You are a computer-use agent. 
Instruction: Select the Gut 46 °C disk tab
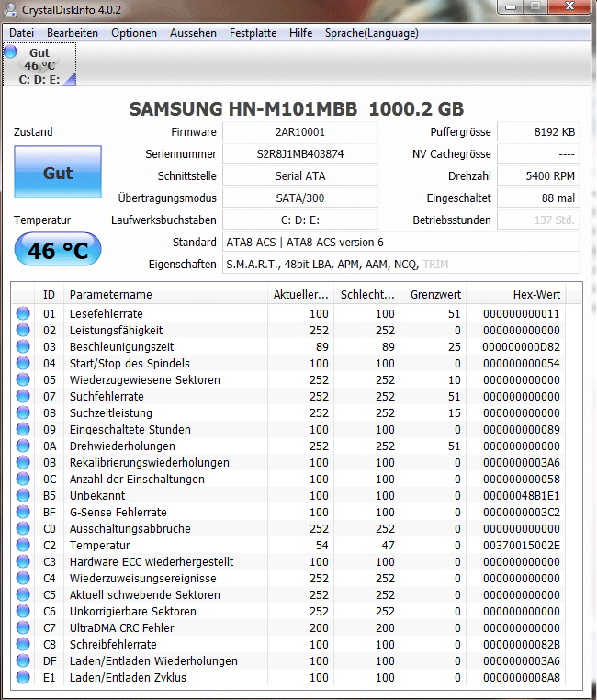39,65
